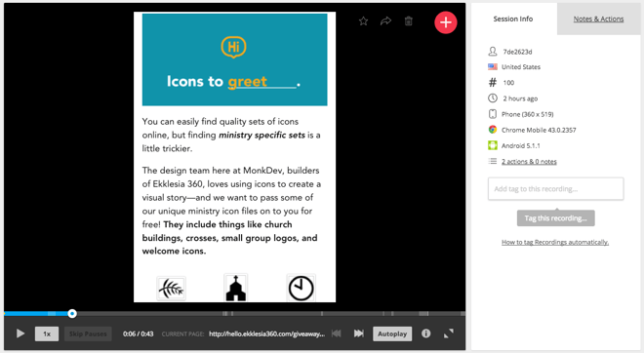Toggle the Autoplay button

[392, 333]
